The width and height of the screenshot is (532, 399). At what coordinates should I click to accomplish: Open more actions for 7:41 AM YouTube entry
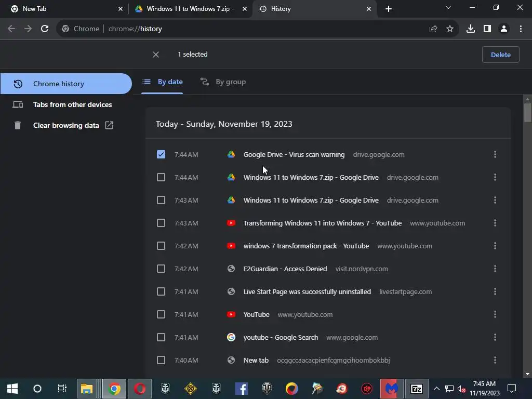point(495,314)
